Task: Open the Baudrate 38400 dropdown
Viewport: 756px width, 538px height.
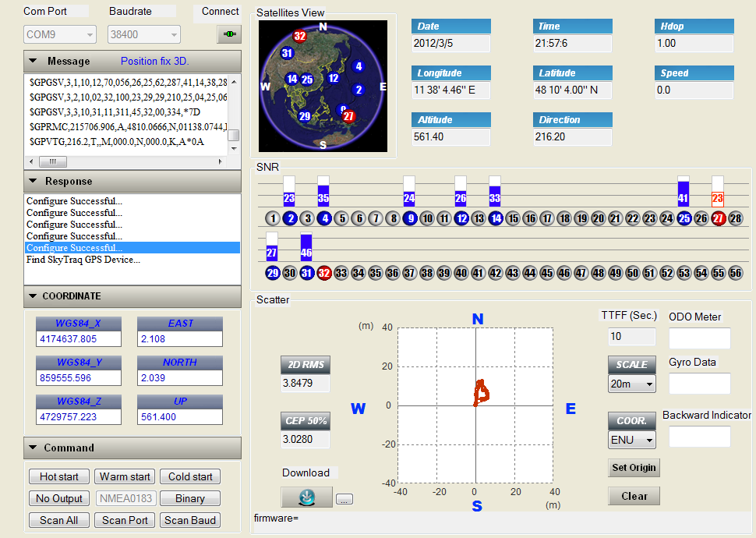Action: [143, 34]
